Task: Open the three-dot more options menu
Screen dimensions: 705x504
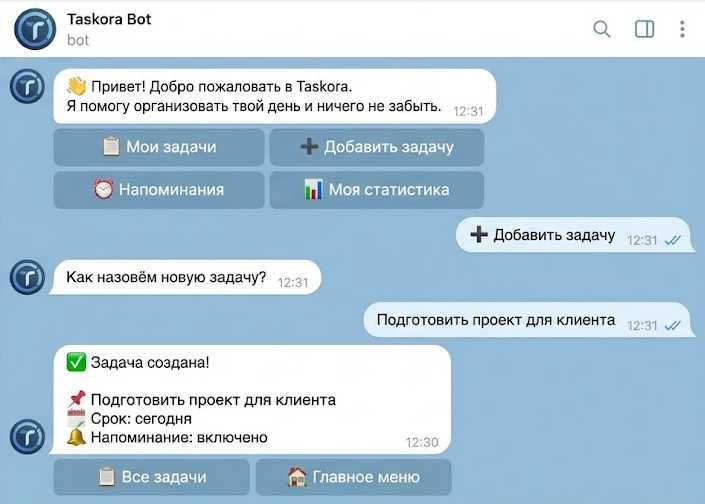Action: click(682, 29)
